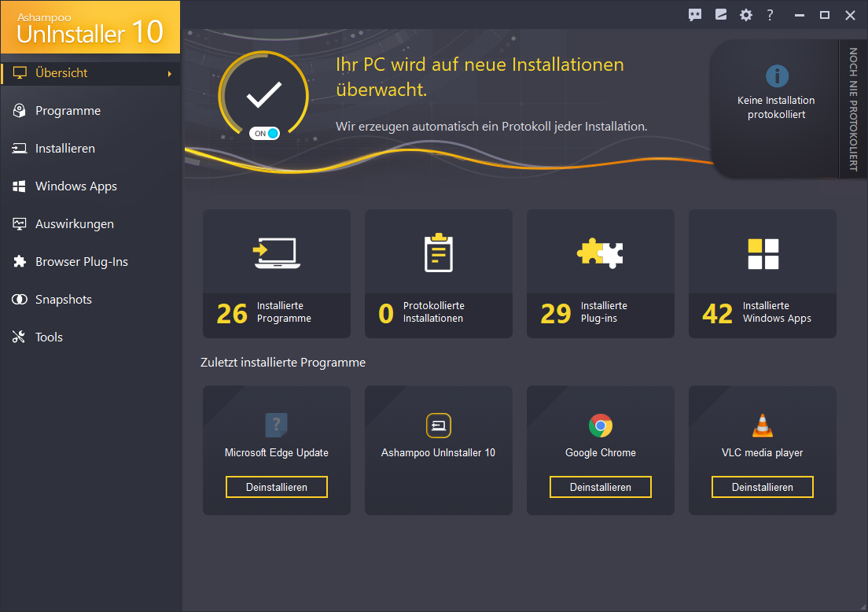
Task: Open settings via the gear icon
Action: [745, 15]
